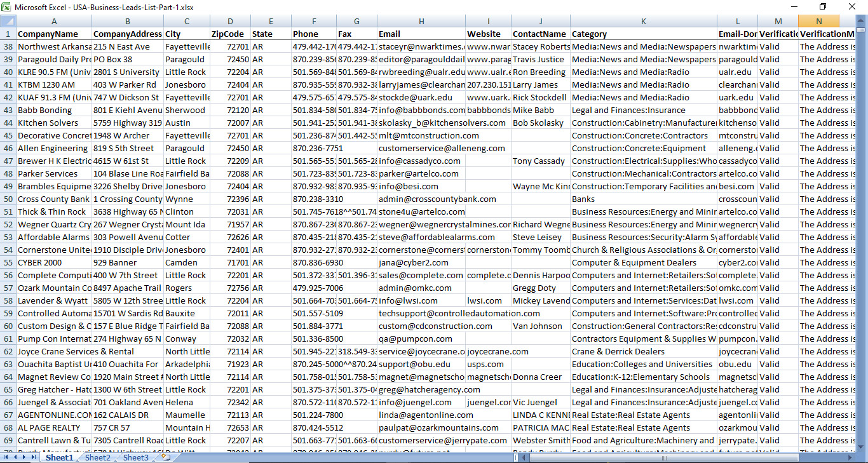Select category cell 'Banks'

tap(644, 199)
